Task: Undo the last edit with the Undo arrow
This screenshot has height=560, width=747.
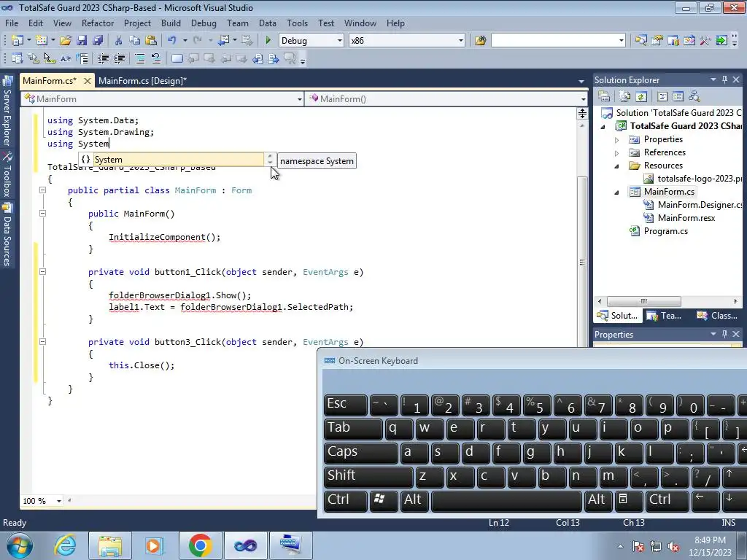Action: (172, 41)
